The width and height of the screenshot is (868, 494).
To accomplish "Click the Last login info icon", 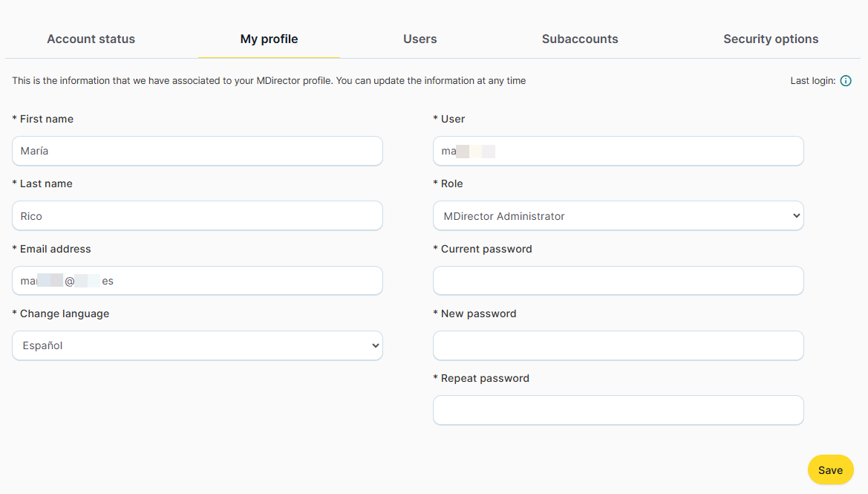I will (846, 81).
